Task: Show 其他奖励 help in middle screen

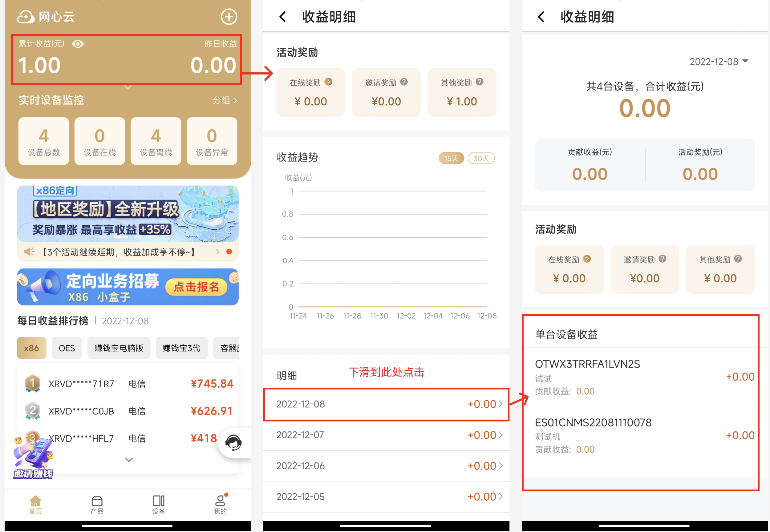Action: tap(480, 82)
